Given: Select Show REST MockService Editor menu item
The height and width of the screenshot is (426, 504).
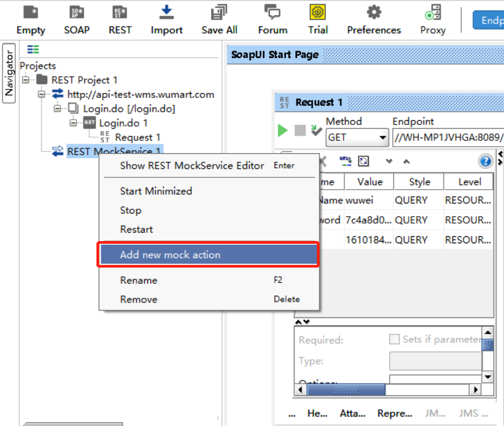Looking at the screenshot, I should click(x=209, y=165).
